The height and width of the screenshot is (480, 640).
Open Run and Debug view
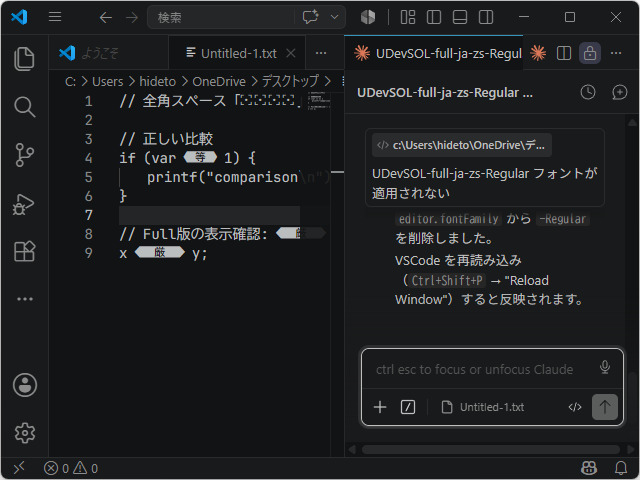coord(24,204)
